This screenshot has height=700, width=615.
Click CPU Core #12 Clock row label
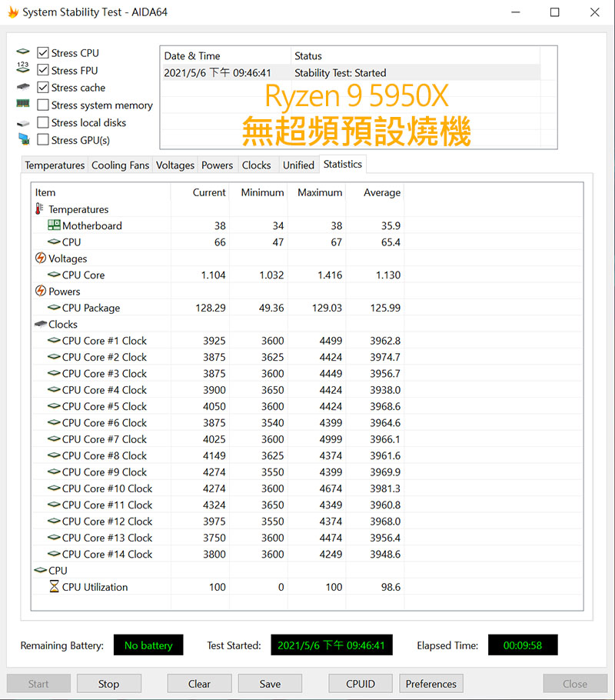pos(107,521)
